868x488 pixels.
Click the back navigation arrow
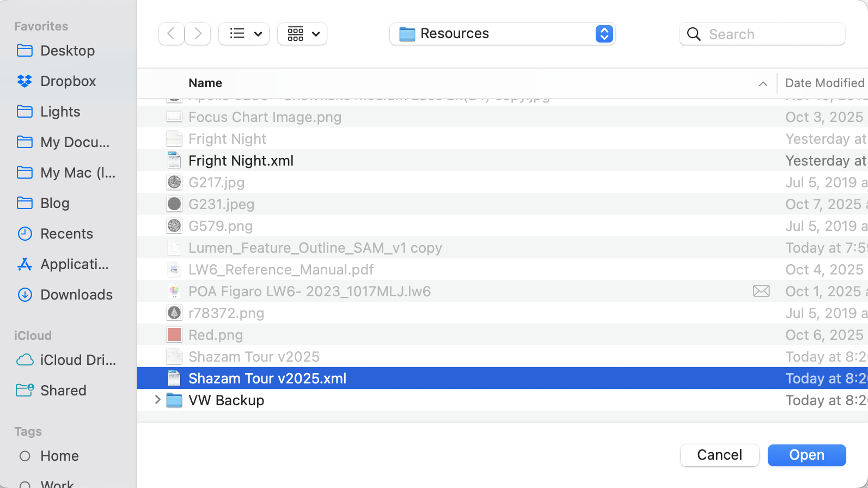171,34
